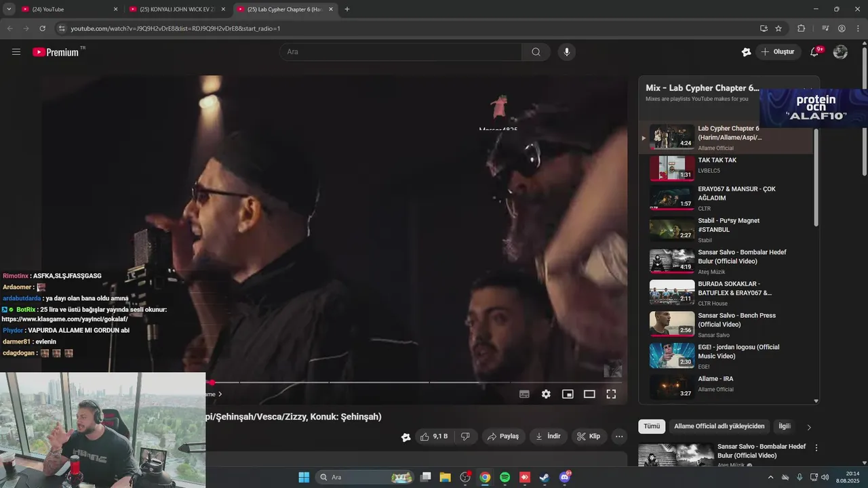Open the Chrome profile icon
The height and width of the screenshot is (488, 868).
[842, 28]
